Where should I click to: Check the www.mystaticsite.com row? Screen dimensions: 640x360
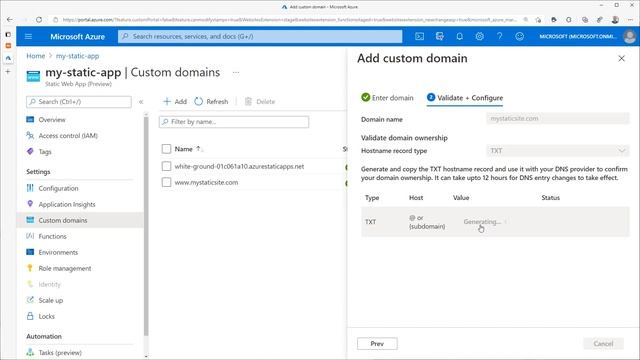tap(166, 182)
